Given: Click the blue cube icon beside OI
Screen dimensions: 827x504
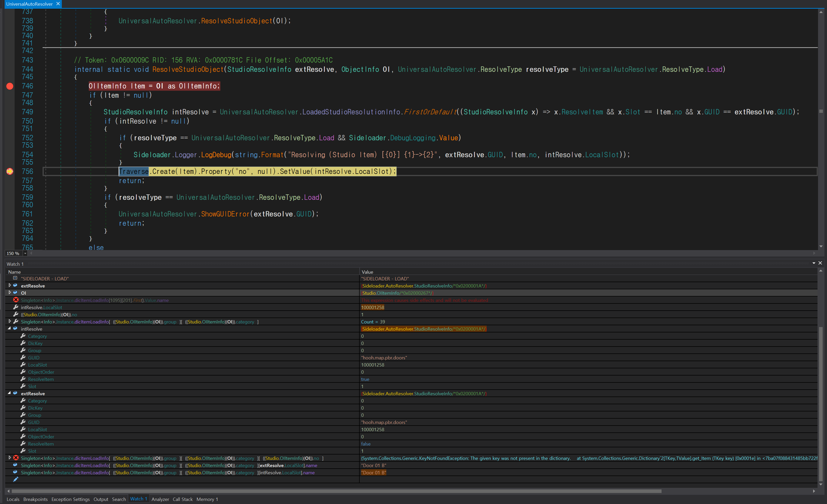Looking at the screenshot, I should tap(15, 293).
